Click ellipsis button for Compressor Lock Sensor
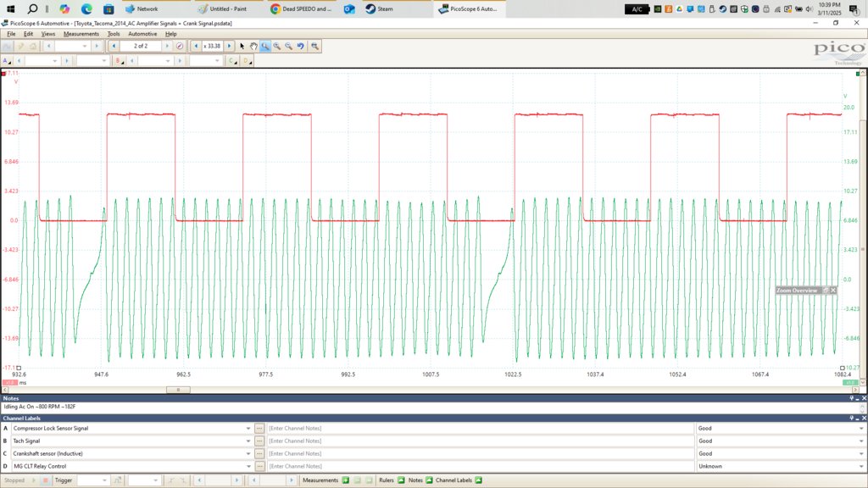 (x=259, y=428)
